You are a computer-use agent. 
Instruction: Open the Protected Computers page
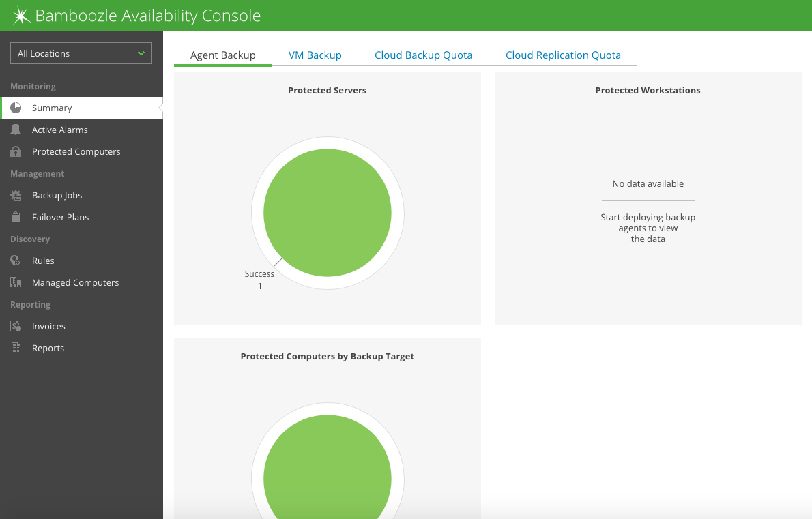[x=81, y=151]
